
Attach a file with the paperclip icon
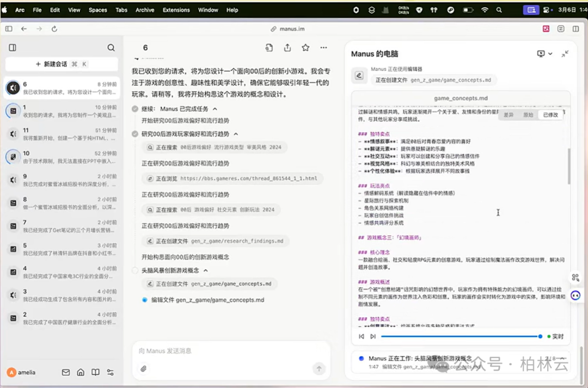pyautogui.click(x=143, y=369)
